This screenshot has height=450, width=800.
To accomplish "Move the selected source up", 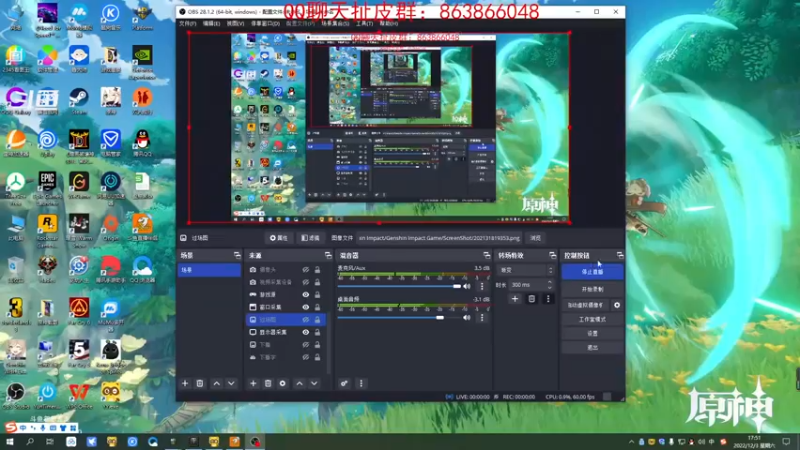I will point(299,383).
